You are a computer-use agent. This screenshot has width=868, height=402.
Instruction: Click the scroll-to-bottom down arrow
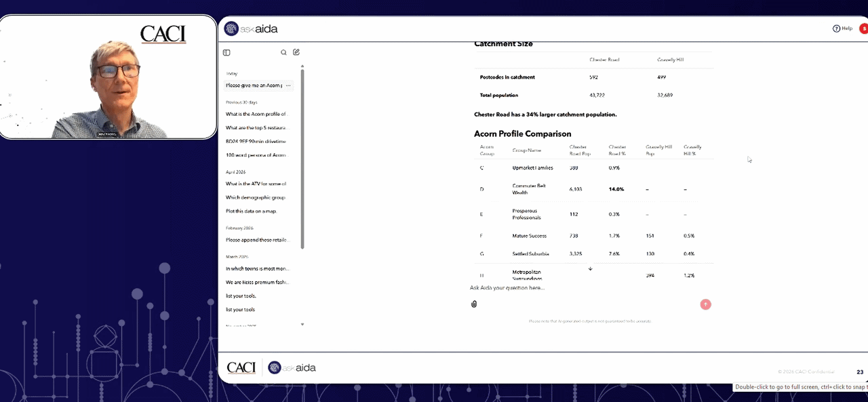click(590, 268)
